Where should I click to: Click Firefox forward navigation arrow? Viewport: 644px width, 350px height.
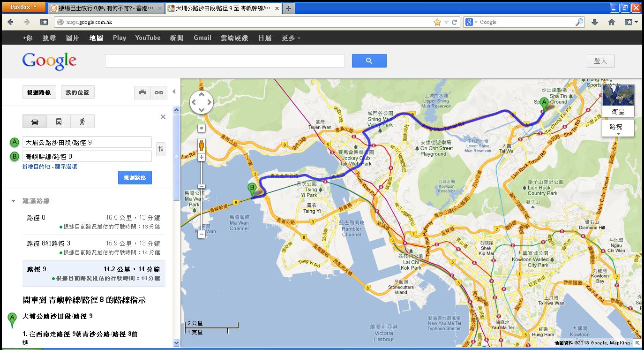pyautogui.click(x=27, y=22)
